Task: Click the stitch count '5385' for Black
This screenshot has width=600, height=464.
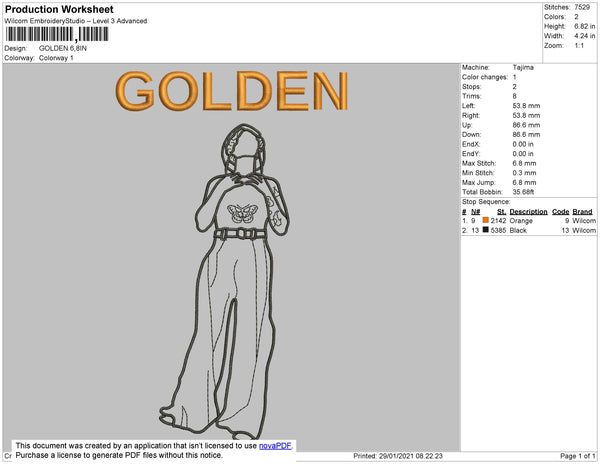Action: click(x=498, y=230)
